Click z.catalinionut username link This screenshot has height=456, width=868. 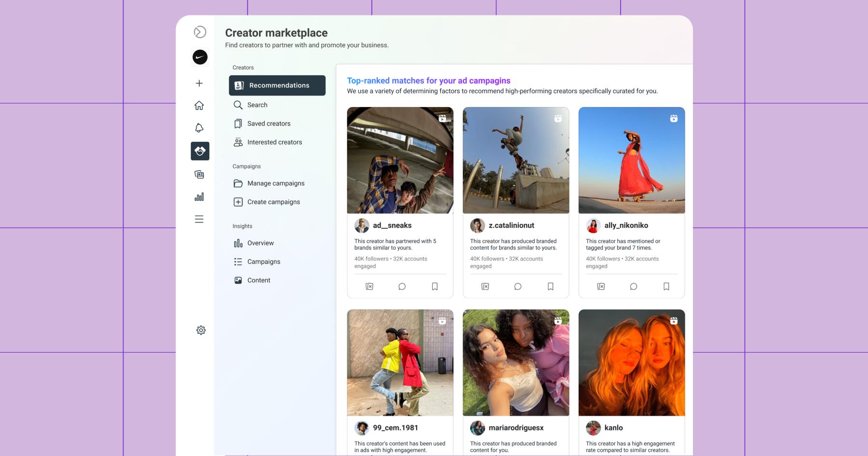[511, 225]
